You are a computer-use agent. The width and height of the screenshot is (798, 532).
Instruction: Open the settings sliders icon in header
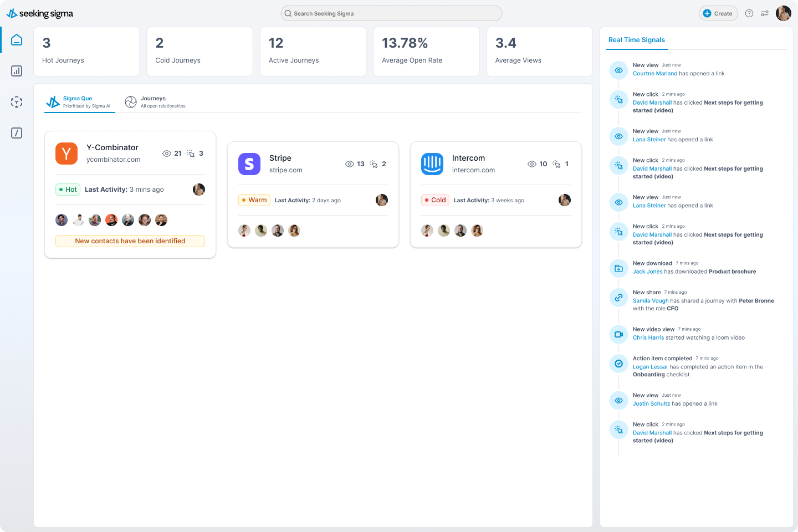tap(765, 13)
